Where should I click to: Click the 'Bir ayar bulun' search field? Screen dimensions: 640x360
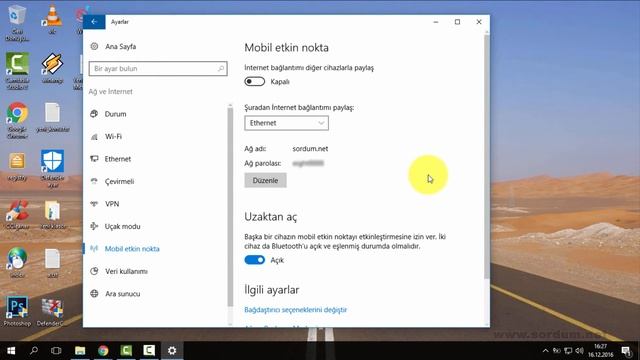(x=158, y=69)
